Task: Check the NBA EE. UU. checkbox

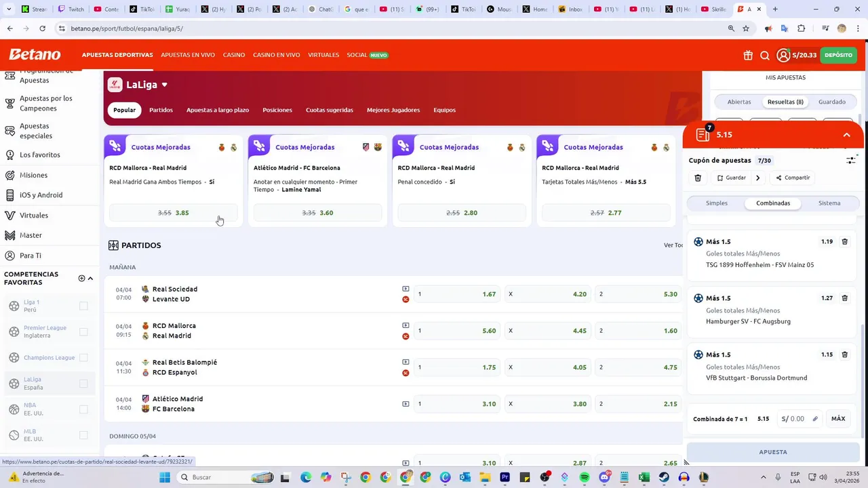Action: click(x=83, y=409)
